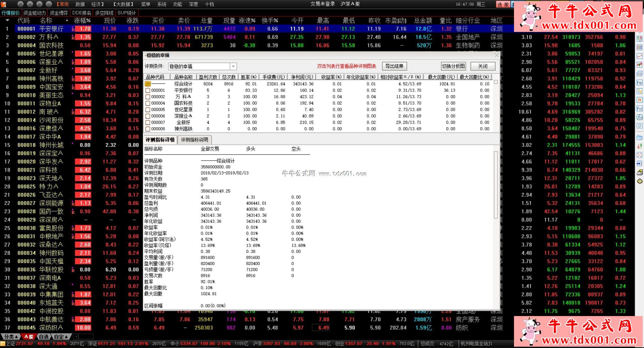Click the yellow icon left of 上证 status
Viewport: 644px width, 348px height.
point(3,343)
